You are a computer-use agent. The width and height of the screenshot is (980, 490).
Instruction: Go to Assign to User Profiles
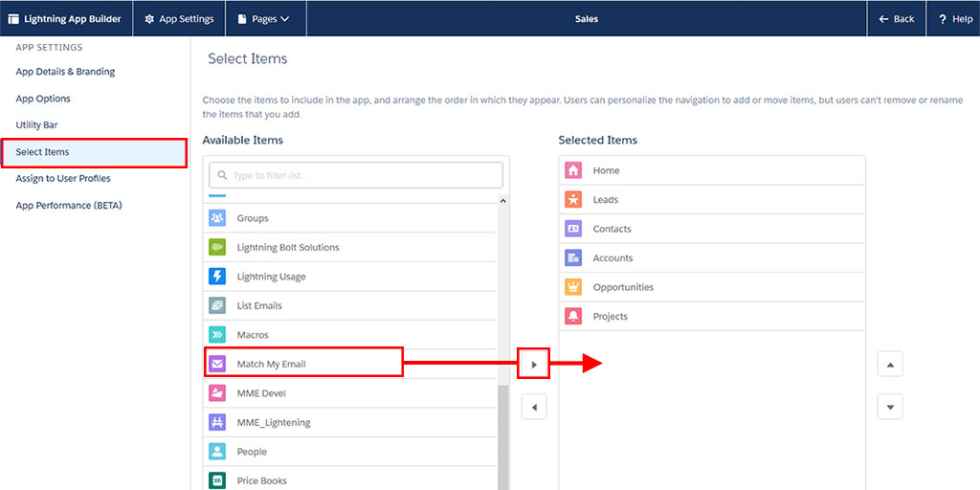(63, 178)
